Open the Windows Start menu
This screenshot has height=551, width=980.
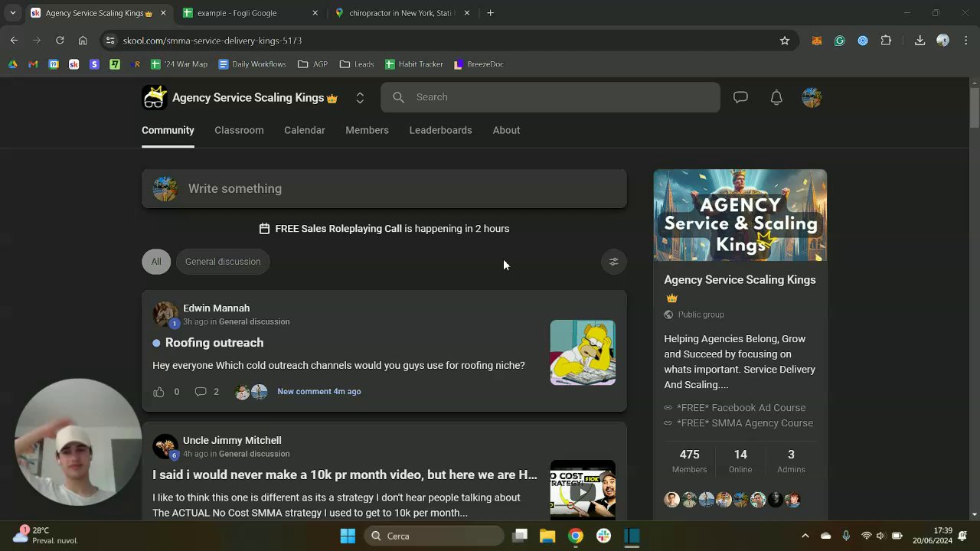tap(348, 536)
